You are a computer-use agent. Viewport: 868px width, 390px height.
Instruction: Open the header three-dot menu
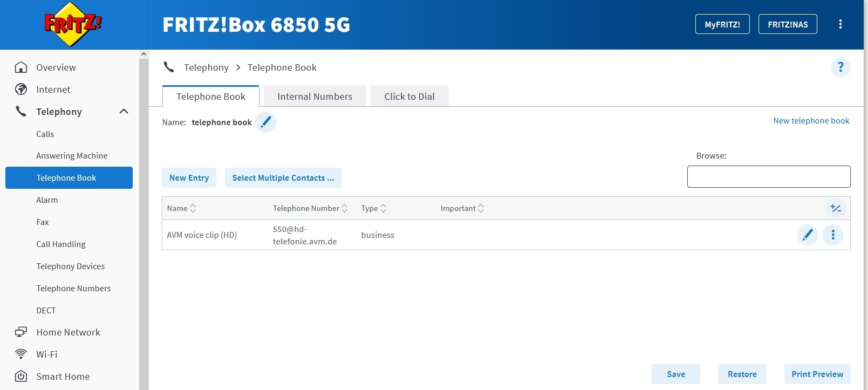840,24
